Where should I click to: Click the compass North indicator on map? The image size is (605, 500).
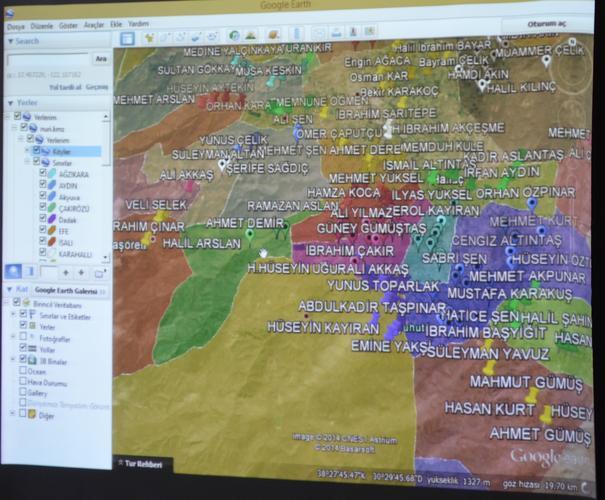pos(573,42)
